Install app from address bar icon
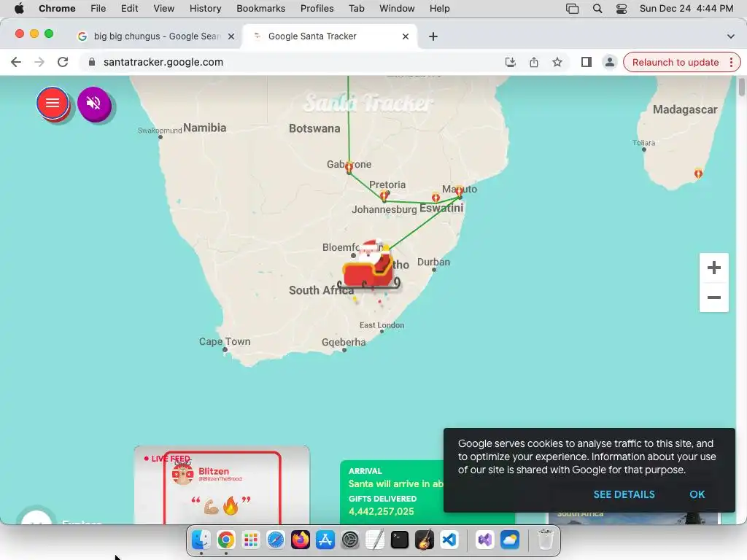The image size is (747, 560). pyautogui.click(x=510, y=63)
